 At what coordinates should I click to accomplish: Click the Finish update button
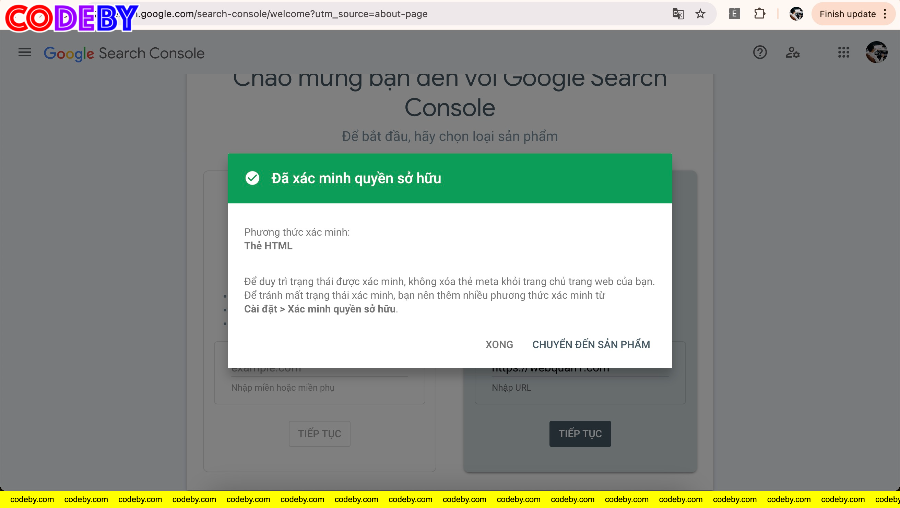pyautogui.click(x=847, y=14)
